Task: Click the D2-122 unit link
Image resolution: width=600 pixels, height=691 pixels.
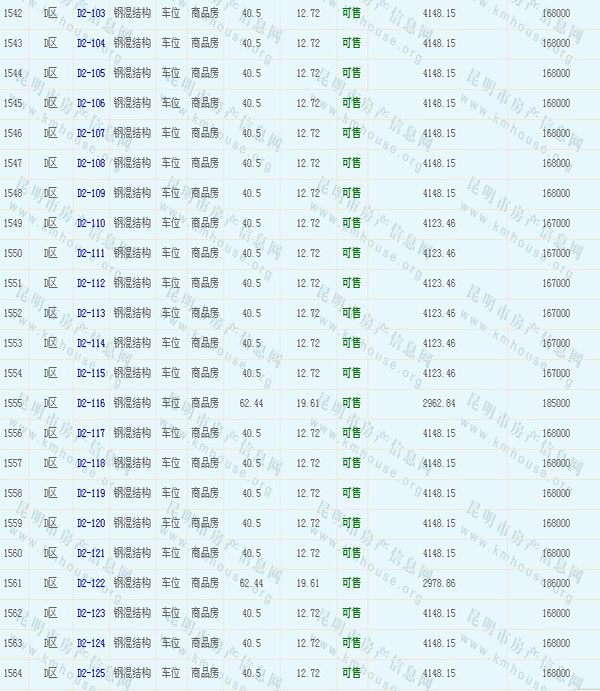Action: point(90,584)
